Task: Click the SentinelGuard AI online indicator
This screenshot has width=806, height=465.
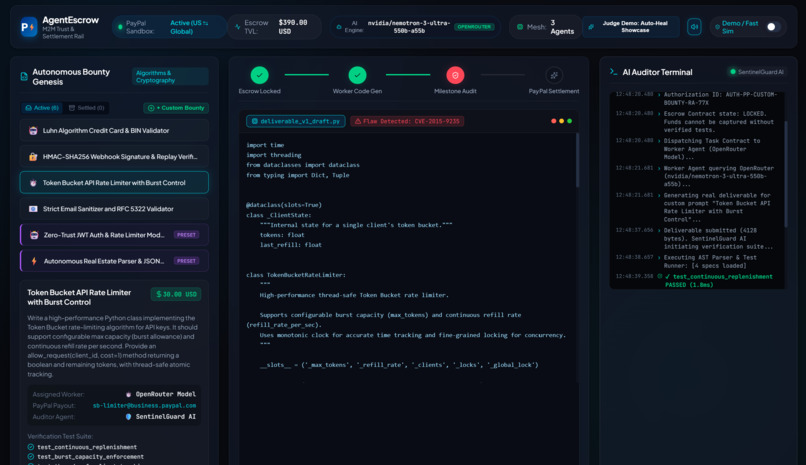Action: coord(732,72)
